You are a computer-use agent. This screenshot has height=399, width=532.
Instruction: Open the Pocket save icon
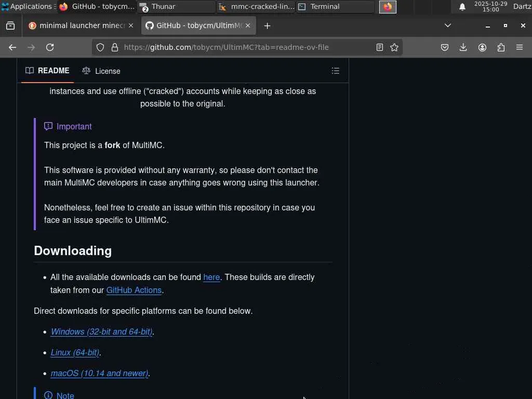tap(445, 47)
